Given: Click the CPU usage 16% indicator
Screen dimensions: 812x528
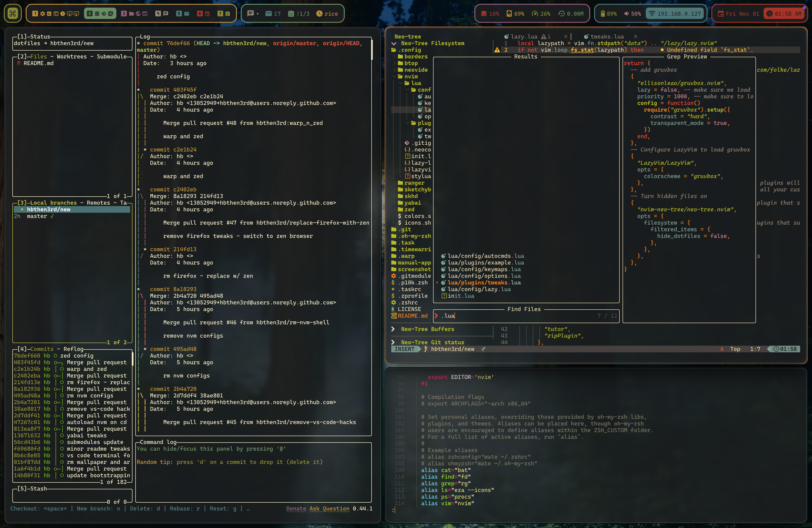Looking at the screenshot, I should pyautogui.click(x=490, y=14).
